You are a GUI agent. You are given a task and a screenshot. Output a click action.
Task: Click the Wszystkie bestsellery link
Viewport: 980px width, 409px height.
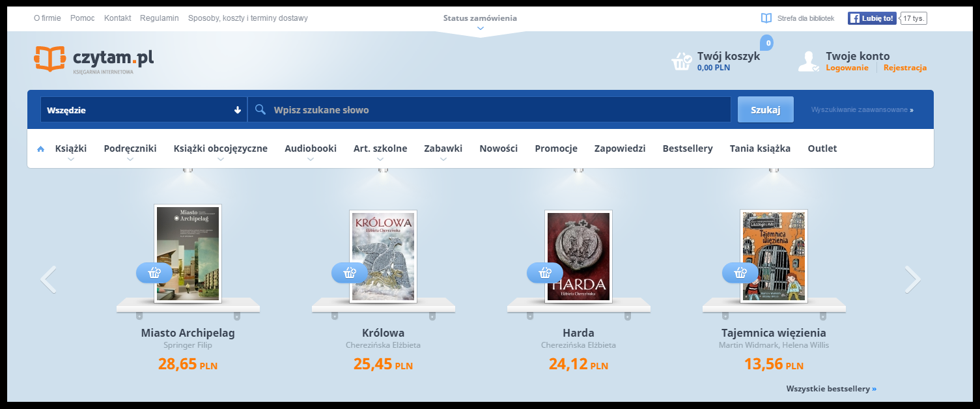click(x=831, y=389)
